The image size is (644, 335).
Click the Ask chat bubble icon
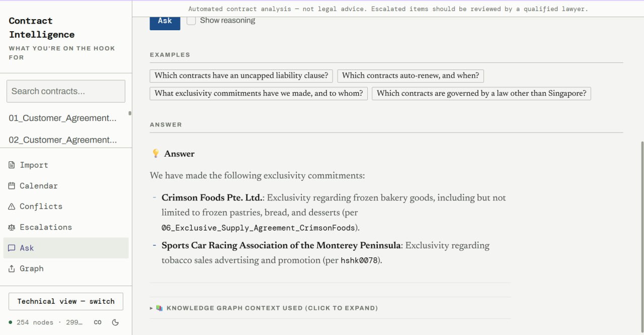12,247
